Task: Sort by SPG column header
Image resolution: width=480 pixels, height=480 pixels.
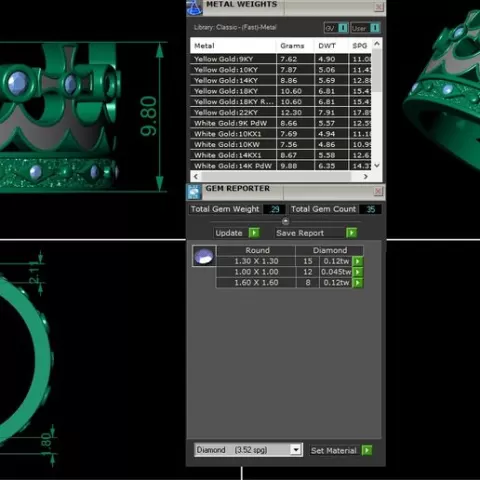Action: [x=360, y=46]
